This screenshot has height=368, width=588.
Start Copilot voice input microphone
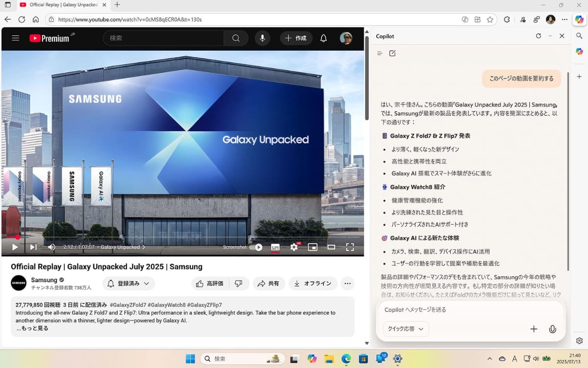click(x=553, y=329)
